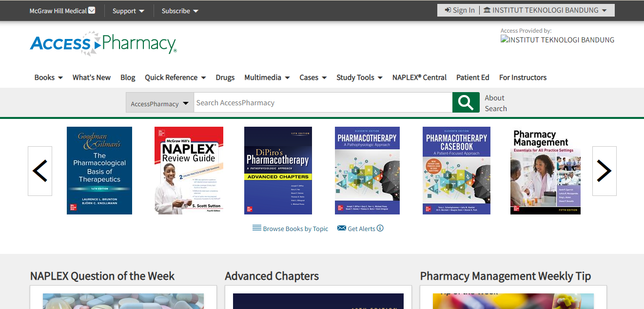Open the Pharmacotherapy Casebook cover
Image resolution: width=644 pixels, height=309 pixels.
coord(456,171)
